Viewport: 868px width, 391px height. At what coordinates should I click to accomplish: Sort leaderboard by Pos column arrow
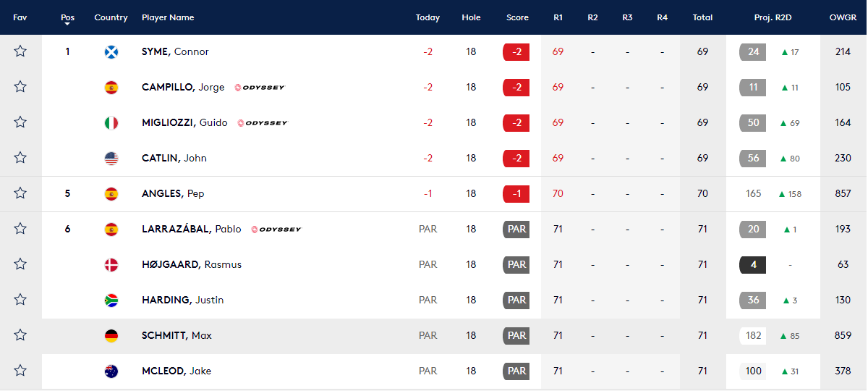pos(67,24)
